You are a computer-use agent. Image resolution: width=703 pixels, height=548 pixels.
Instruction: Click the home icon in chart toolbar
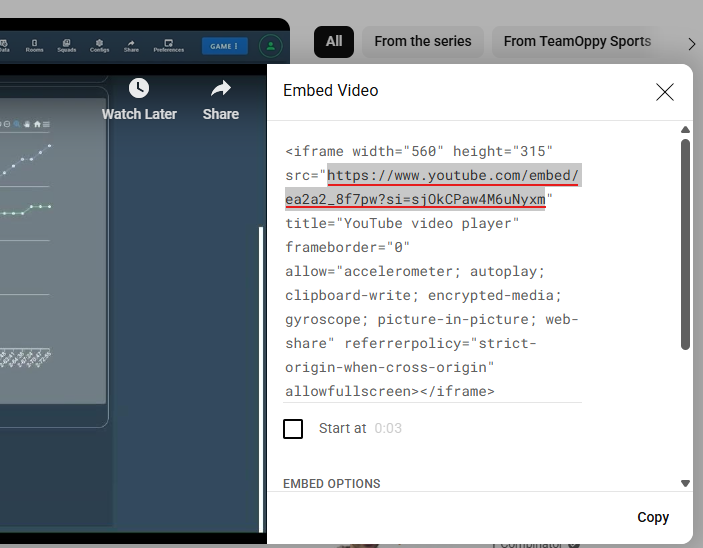(37, 124)
